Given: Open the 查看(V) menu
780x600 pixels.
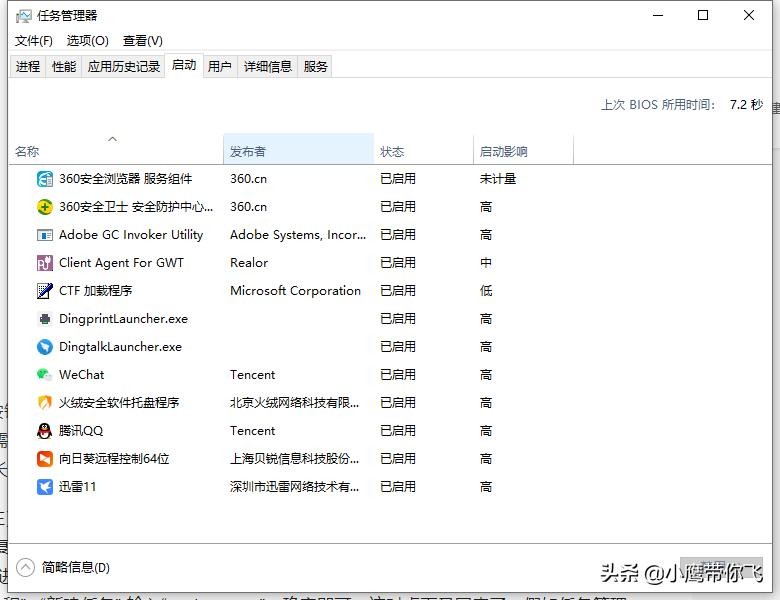Looking at the screenshot, I should pos(143,41).
